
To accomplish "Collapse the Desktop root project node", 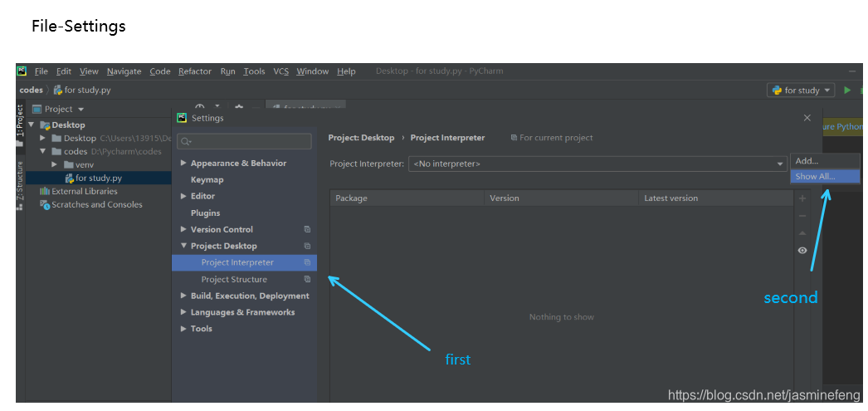I will [x=31, y=125].
